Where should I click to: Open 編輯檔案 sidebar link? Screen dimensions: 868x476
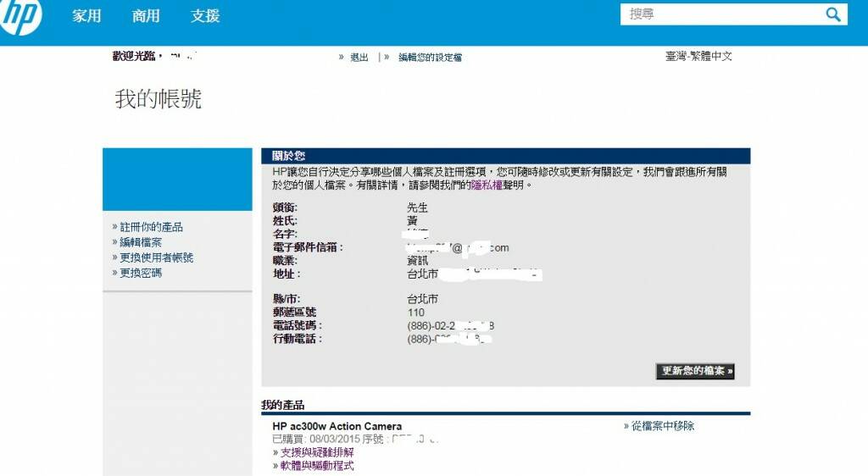[141, 242]
